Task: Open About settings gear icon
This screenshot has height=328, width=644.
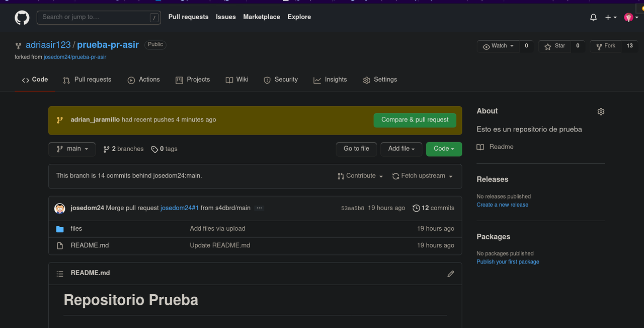Action: click(601, 112)
